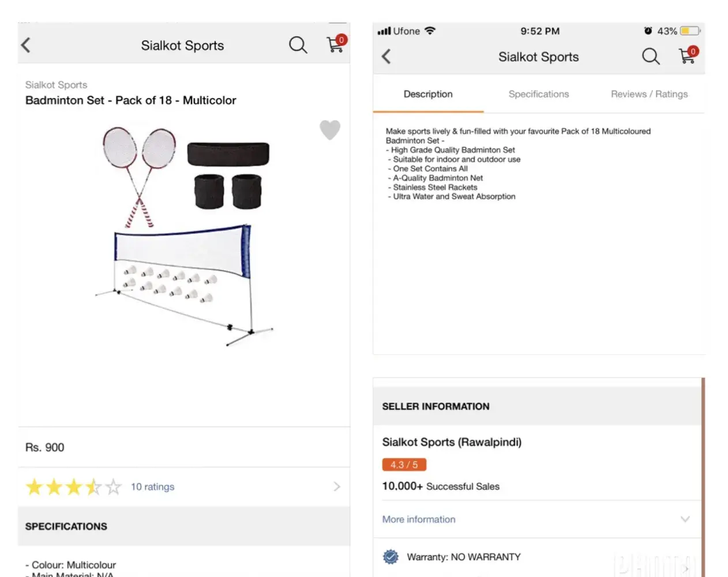Open the cart with red badge on right screen
The height and width of the screenshot is (577, 728).
pos(688,55)
